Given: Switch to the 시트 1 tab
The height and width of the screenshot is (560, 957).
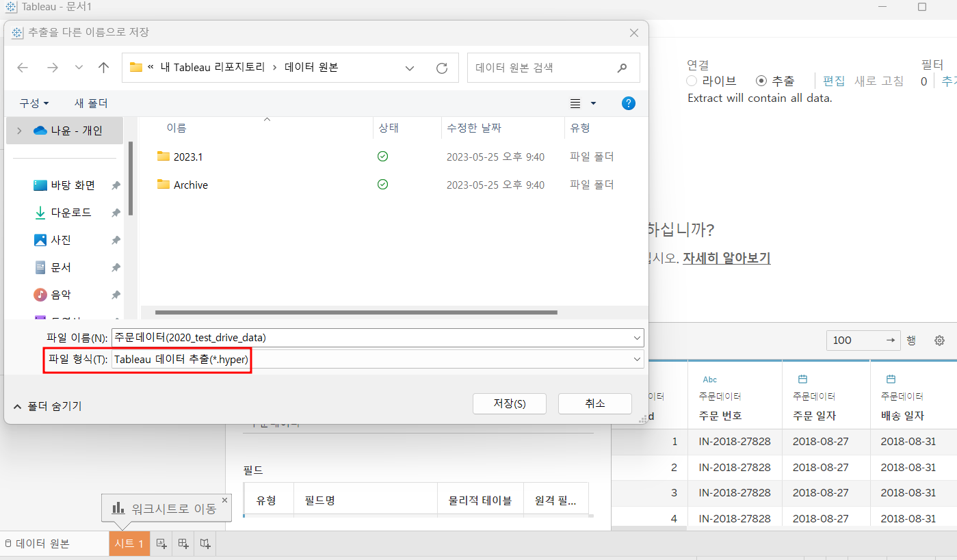Looking at the screenshot, I should click(129, 544).
